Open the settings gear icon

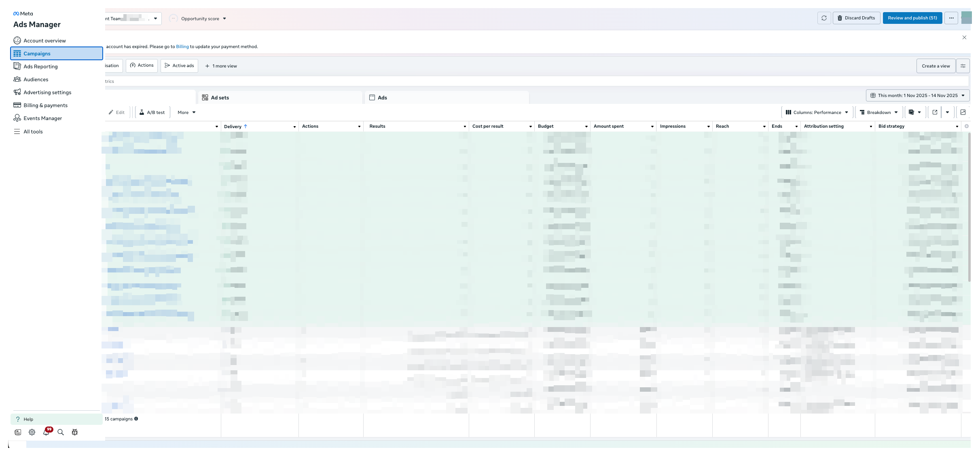point(32,432)
